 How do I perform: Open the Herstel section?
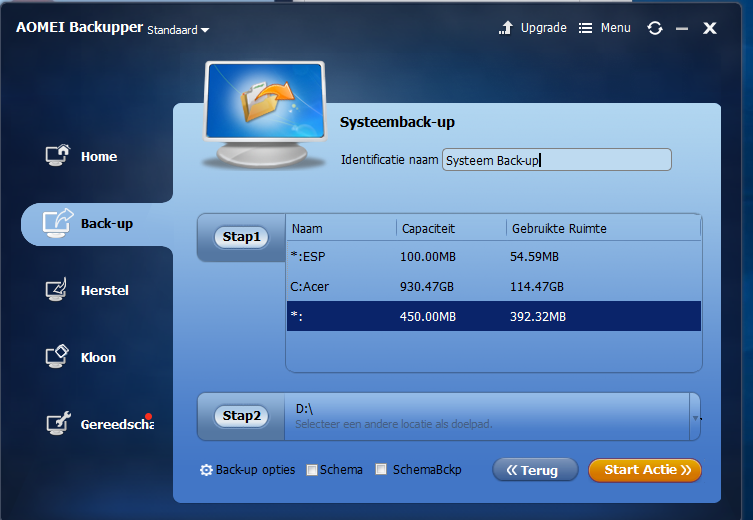pos(105,290)
